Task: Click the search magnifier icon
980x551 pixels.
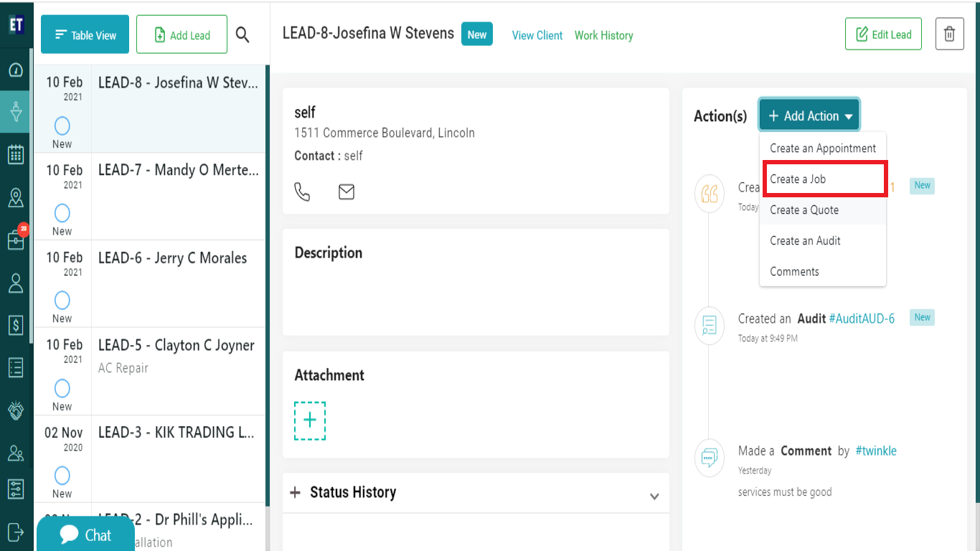Action: point(242,34)
